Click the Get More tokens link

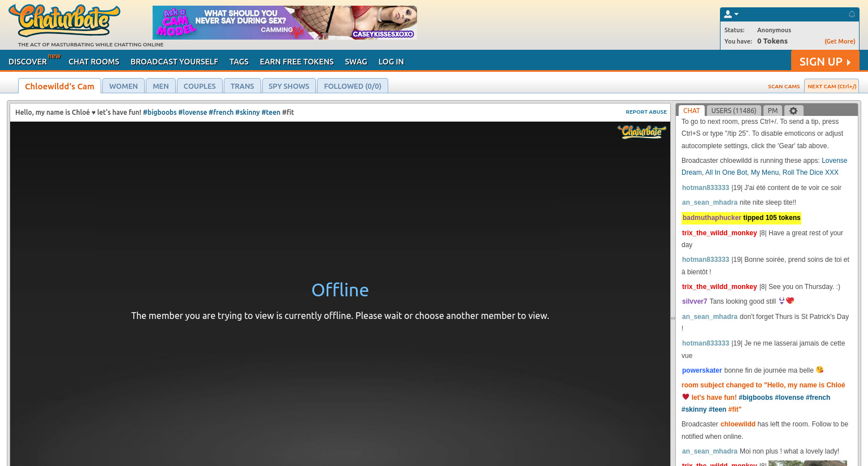tap(840, 41)
